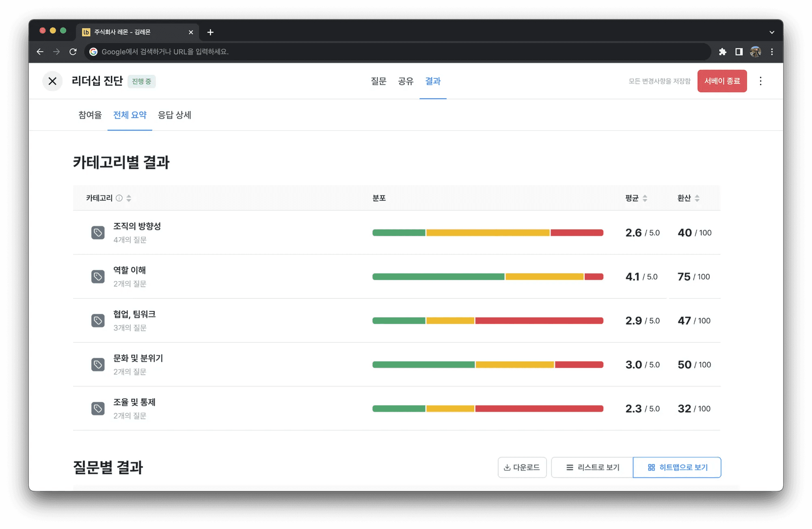
Task: Open the 참여율 sub-tab
Action: point(90,115)
